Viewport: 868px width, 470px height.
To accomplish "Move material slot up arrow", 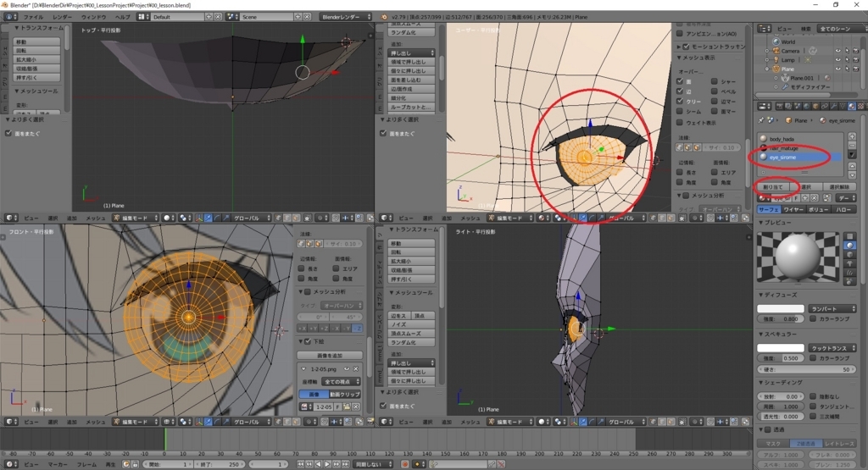I will [852, 167].
